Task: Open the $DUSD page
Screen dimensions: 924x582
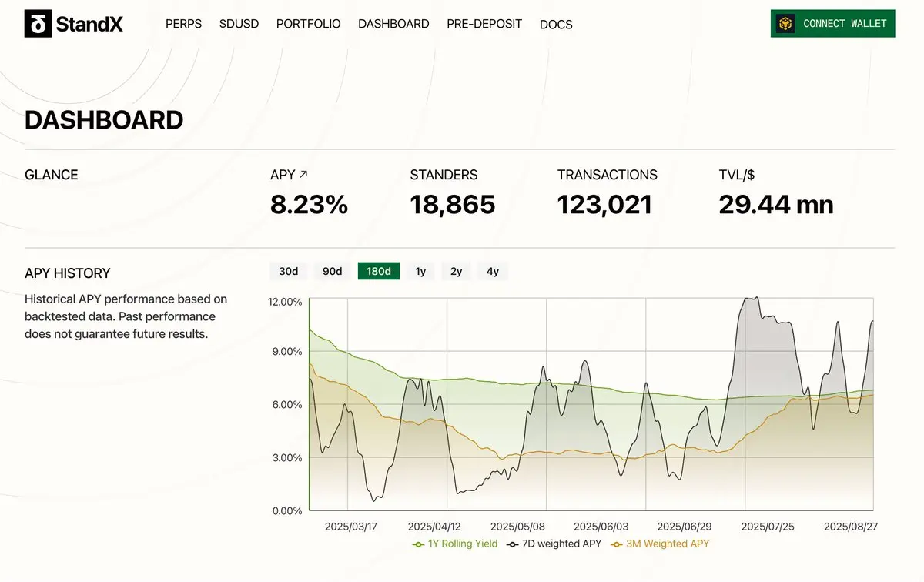Action: click(239, 24)
